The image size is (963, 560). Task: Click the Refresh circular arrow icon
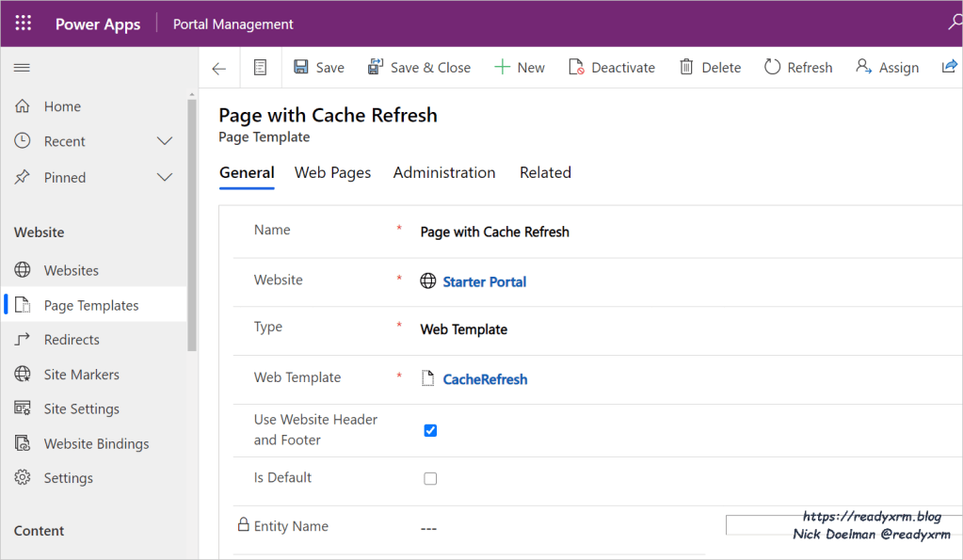(x=772, y=68)
